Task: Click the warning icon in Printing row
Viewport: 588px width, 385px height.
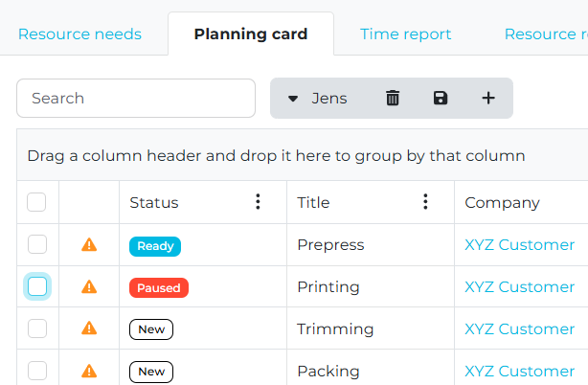Action: click(89, 287)
